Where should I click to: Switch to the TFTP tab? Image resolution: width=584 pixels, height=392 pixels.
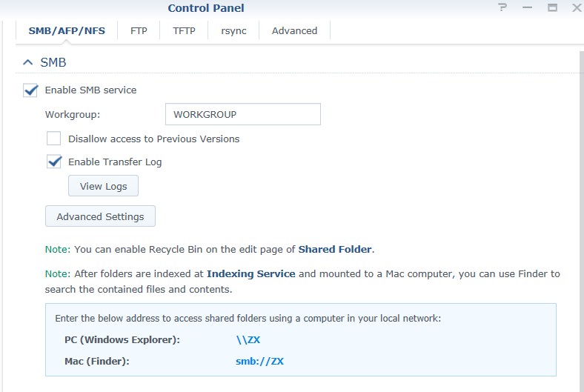coord(184,30)
